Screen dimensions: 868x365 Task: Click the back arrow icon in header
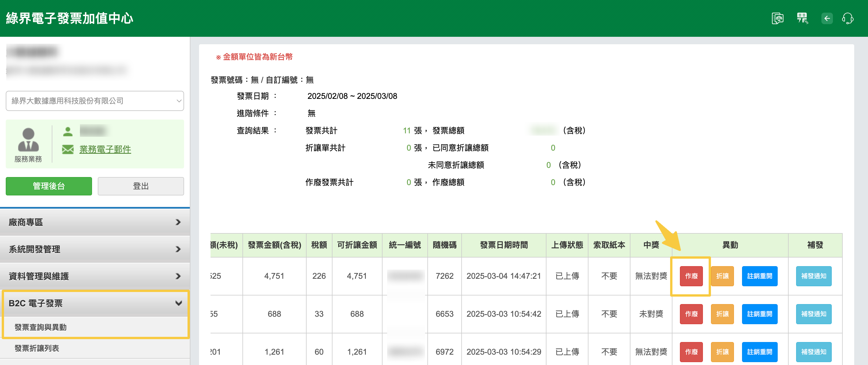tap(827, 18)
